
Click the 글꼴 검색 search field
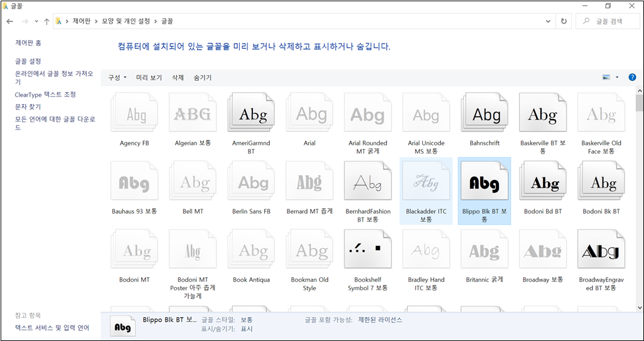(606, 21)
